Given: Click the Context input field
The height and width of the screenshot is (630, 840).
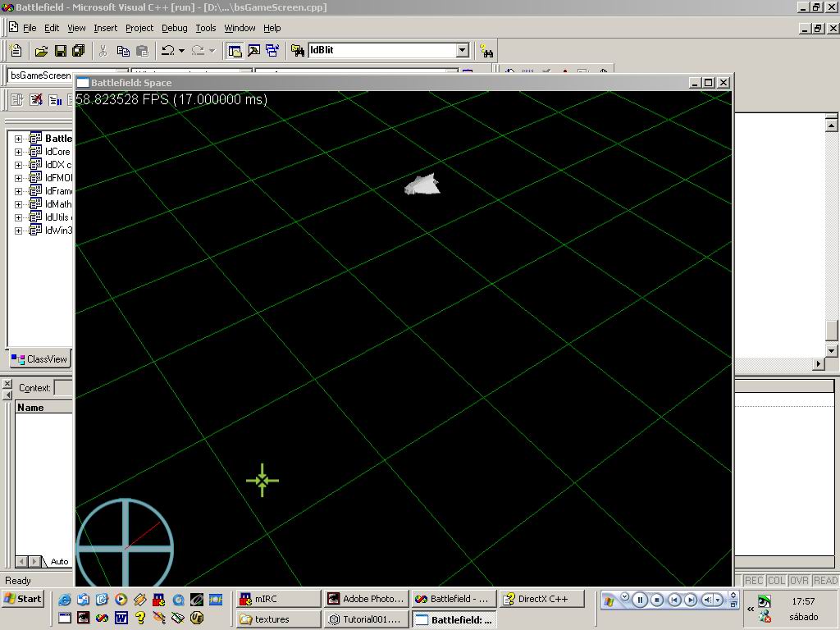Looking at the screenshot, I should (x=63, y=388).
